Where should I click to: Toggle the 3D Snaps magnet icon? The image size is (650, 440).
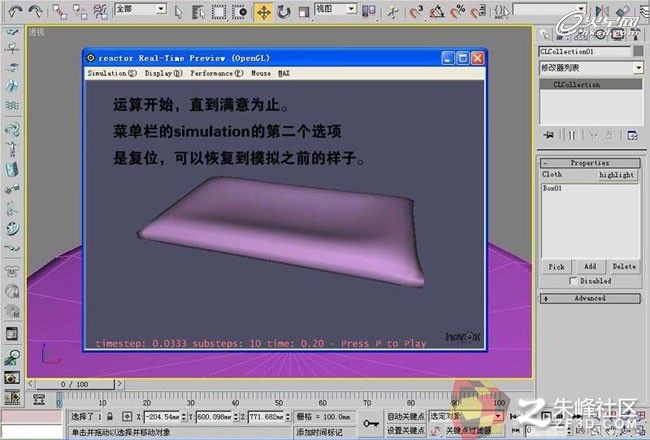[416, 12]
